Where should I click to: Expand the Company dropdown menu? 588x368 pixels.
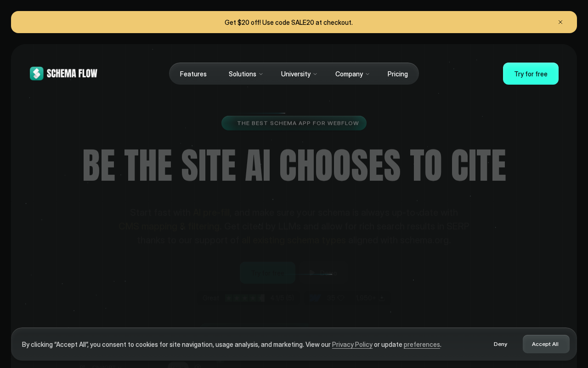point(352,74)
